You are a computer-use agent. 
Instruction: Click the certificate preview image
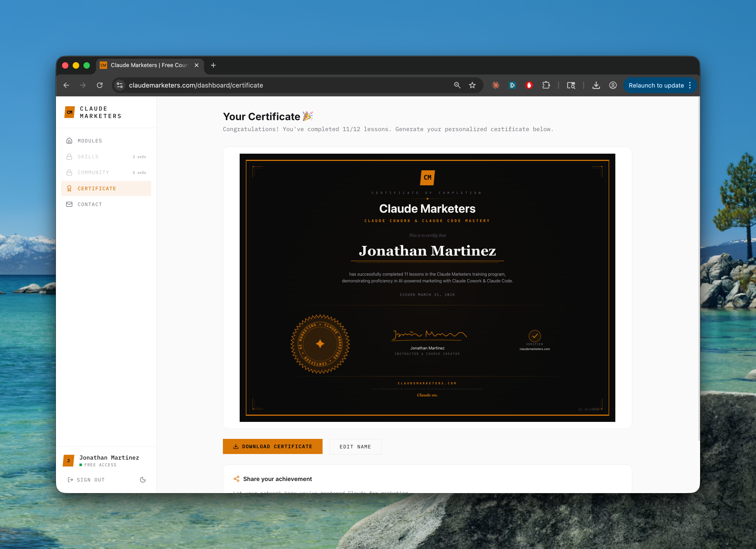[427, 288]
